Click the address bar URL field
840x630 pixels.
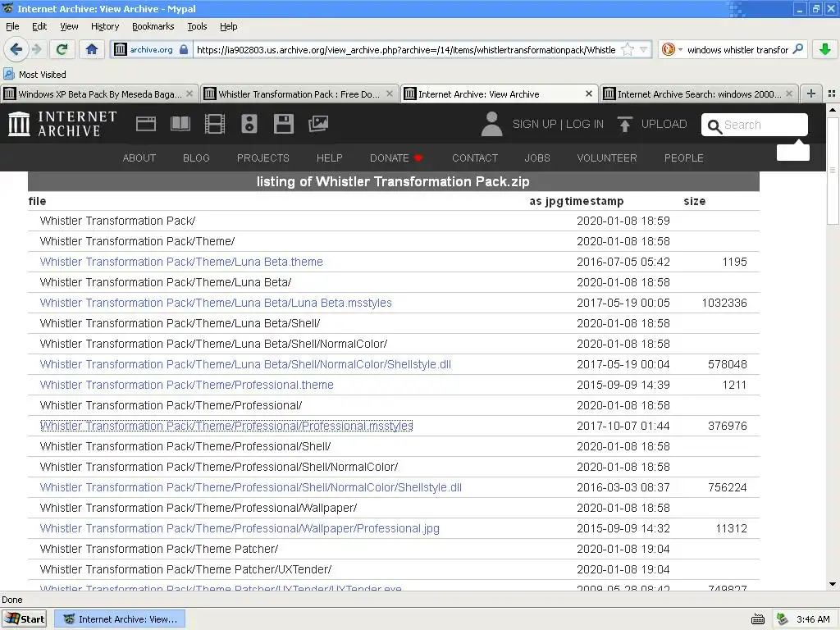pos(405,50)
